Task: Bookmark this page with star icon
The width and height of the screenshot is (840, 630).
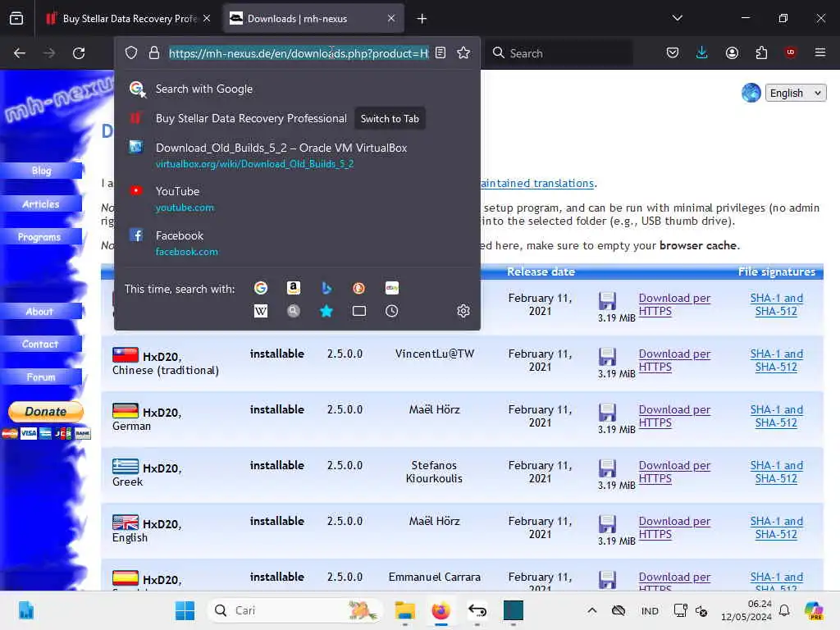Action: pos(463,53)
